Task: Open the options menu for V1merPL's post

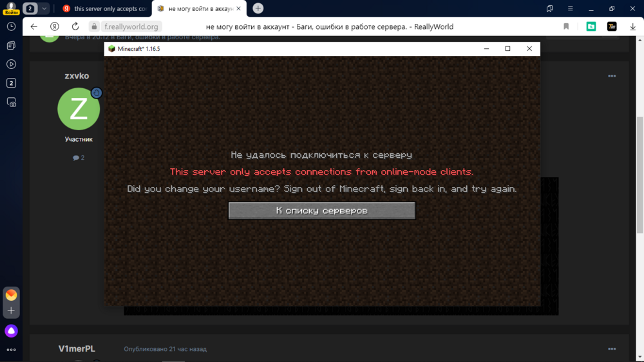Action: (612, 349)
